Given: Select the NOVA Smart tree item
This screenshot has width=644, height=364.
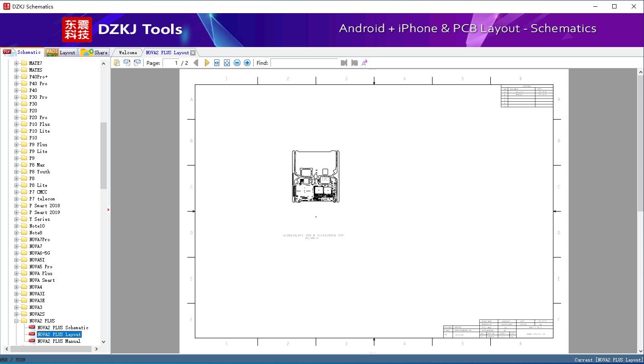Looking at the screenshot, I should pos(42,280).
